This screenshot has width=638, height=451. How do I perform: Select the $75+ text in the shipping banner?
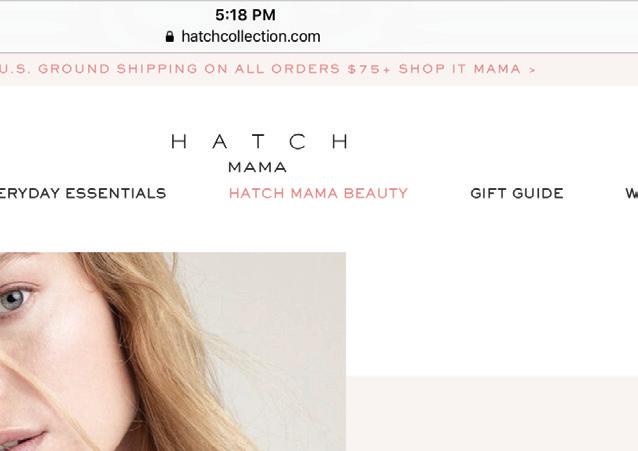369,69
